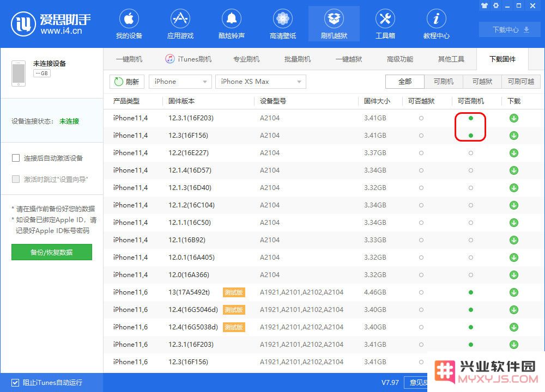The height and width of the screenshot is (392, 545).
Task: Open the iPhone XS Max model dropdown
Action: tap(261, 82)
